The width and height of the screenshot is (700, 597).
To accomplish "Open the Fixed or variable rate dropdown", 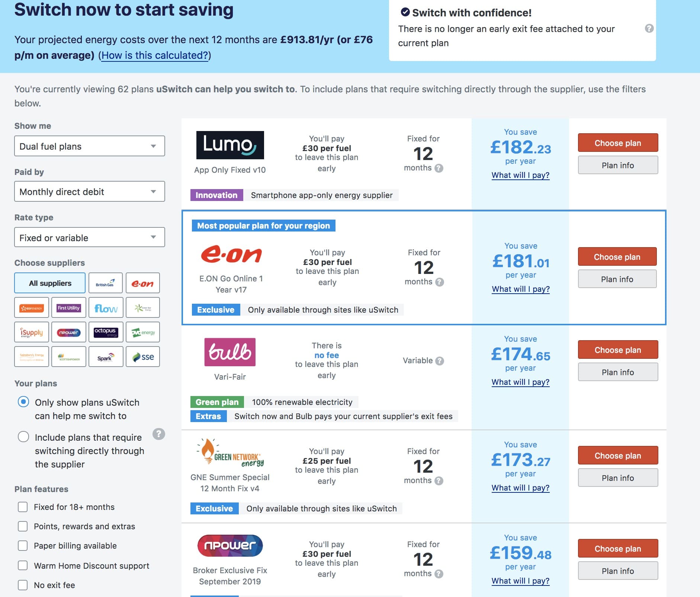I will (89, 237).
